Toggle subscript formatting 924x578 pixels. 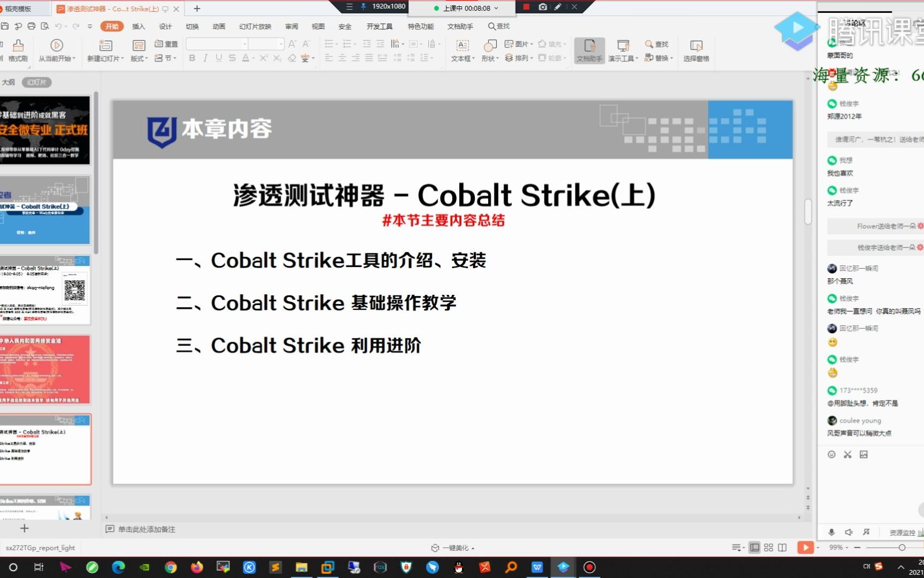pyautogui.click(x=277, y=58)
